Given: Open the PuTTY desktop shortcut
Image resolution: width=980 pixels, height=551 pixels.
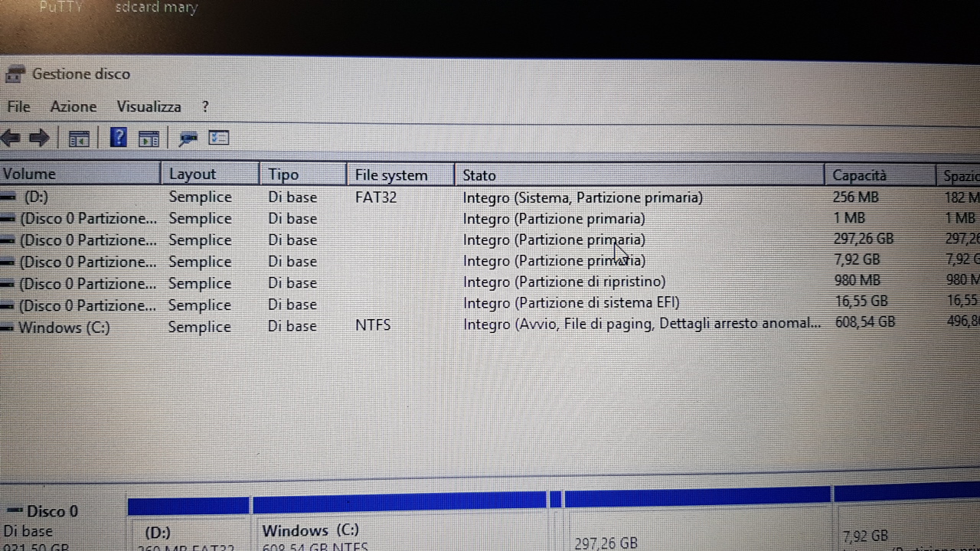Looking at the screenshot, I should pyautogui.click(x=60, y=8).
